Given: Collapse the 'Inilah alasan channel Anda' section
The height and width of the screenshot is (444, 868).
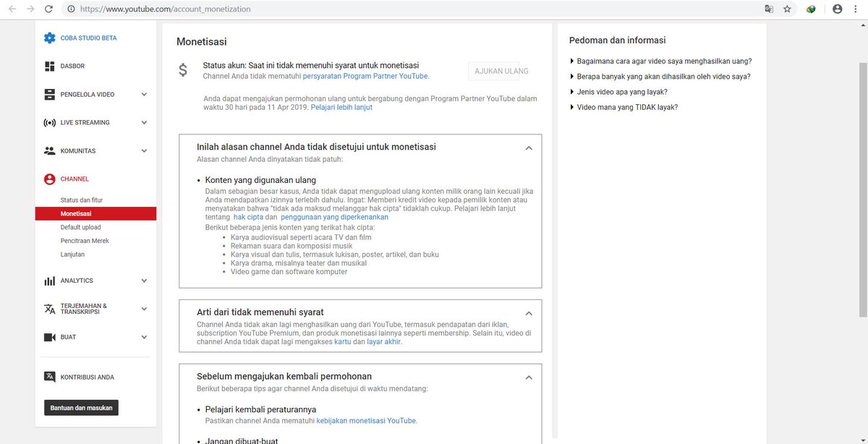Looking at the screenshot, I should point(529,148).
